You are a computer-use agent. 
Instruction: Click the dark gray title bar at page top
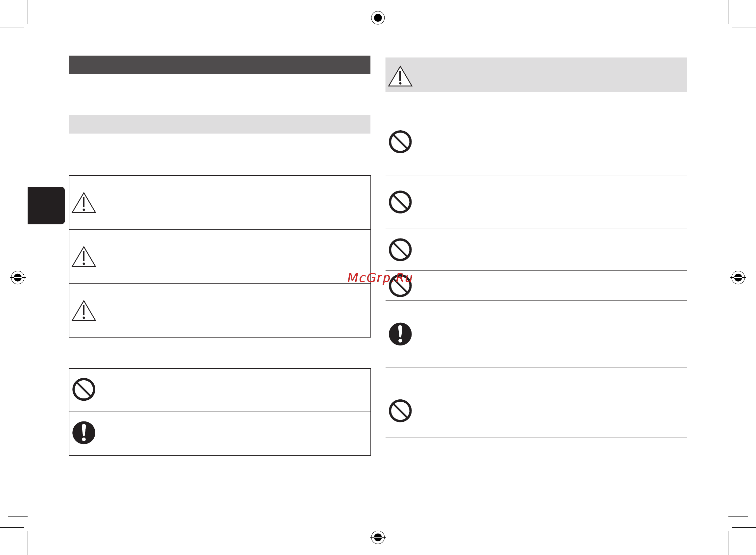[220, 65]
